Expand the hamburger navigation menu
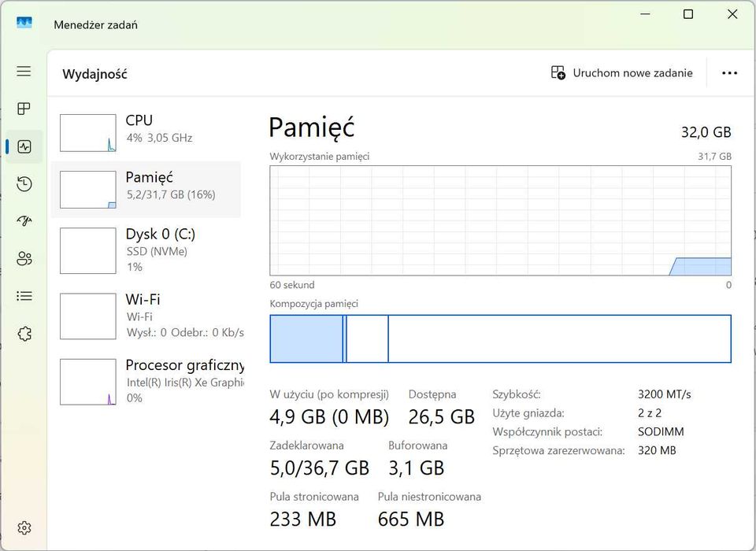Viewport: 756px width, 551px height. pyautogui.click(x=24, y=72)
